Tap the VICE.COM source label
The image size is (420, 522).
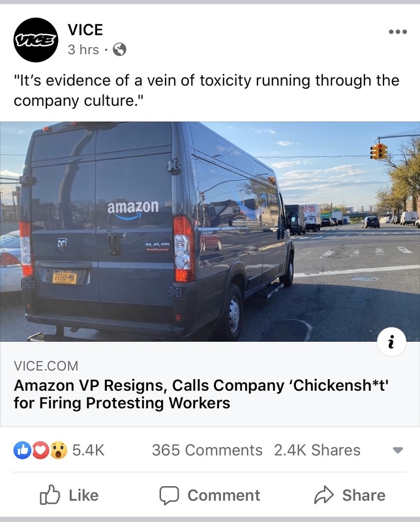pos(46,366)
